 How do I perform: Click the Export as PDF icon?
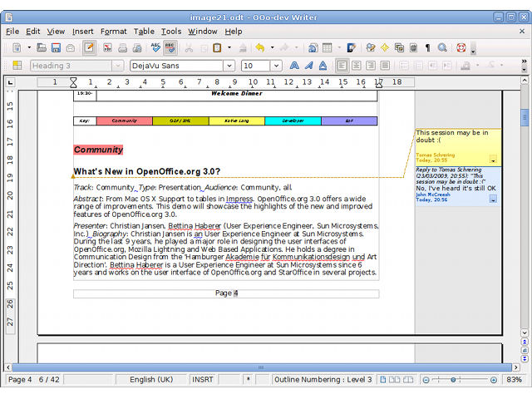coord(108,48)
